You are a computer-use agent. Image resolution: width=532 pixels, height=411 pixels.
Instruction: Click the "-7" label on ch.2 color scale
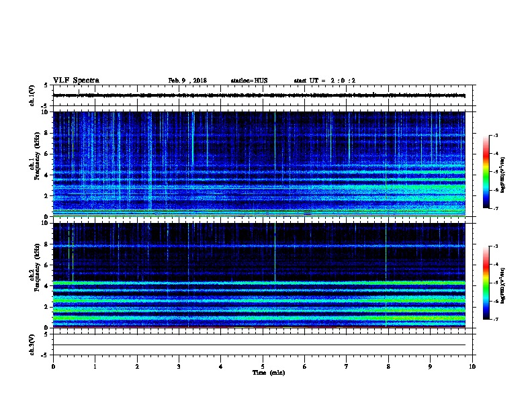496,319
